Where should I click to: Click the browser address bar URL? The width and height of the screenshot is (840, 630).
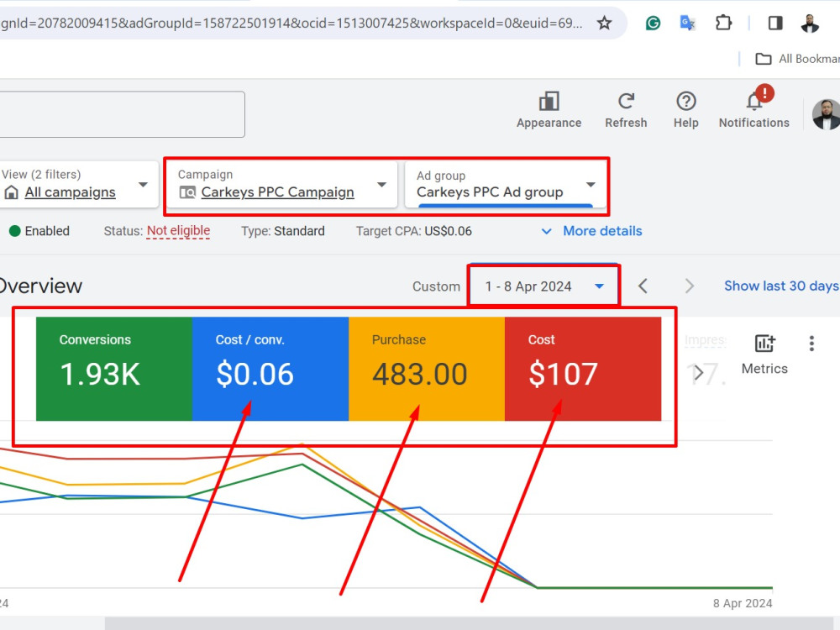292,23
